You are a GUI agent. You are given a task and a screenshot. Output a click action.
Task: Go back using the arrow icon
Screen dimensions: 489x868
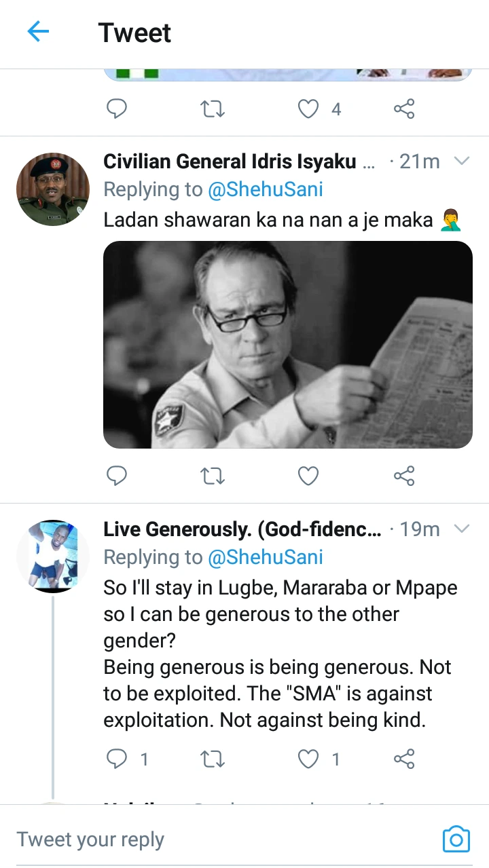[38, 32]
